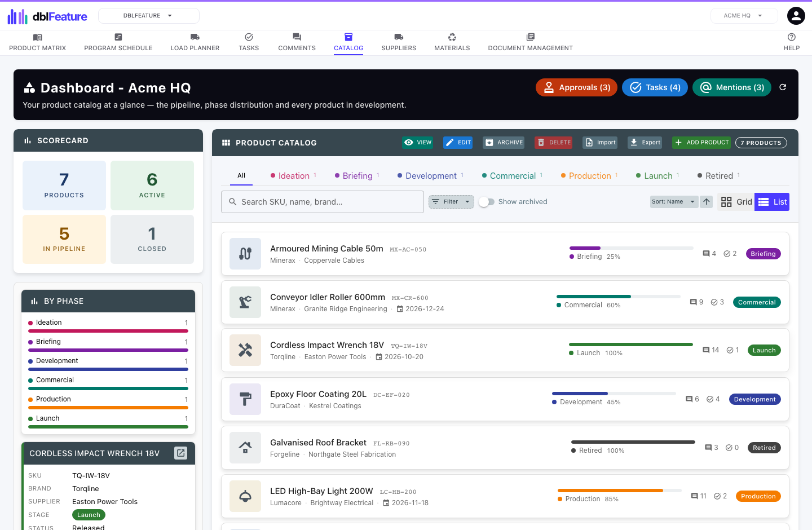Click the 7 Products scorecard tile
This screenshot has height=530, width=812.
[64, 185]
